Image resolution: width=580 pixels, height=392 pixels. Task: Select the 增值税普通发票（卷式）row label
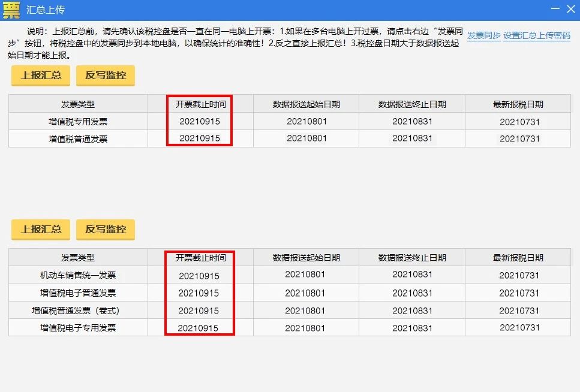78,310
